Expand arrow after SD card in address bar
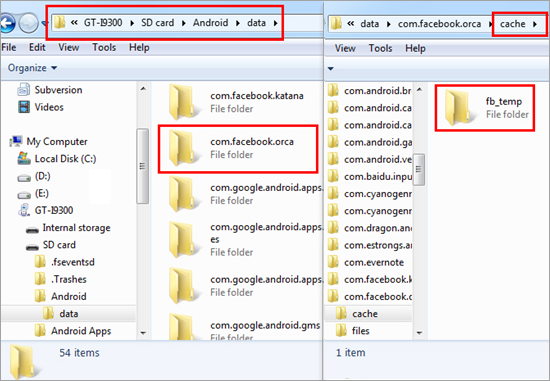550x381 pixels. [x=183, y=23]
